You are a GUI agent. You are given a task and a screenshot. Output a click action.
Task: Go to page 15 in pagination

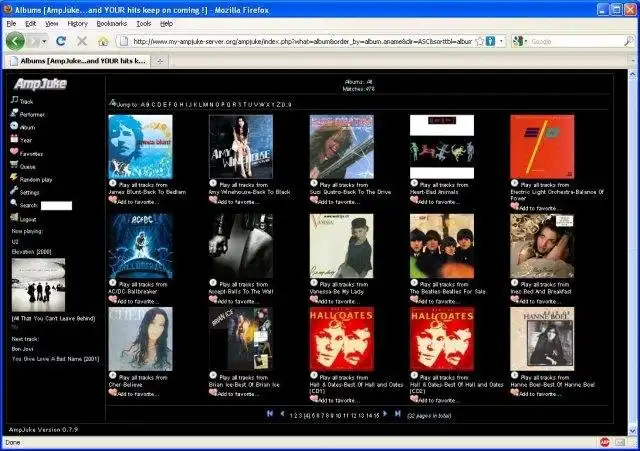(x=376, y=416)
